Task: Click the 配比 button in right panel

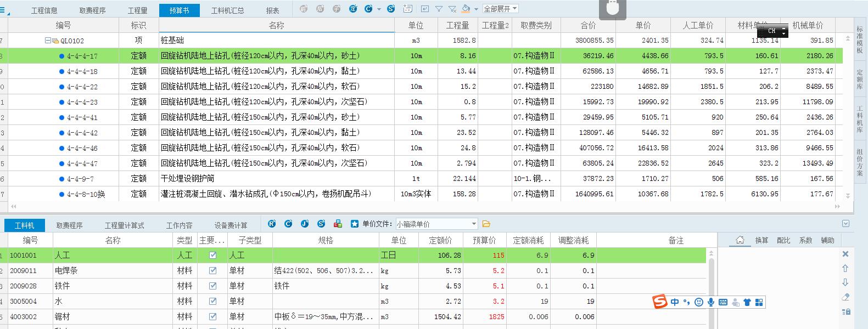Action: 783,240
